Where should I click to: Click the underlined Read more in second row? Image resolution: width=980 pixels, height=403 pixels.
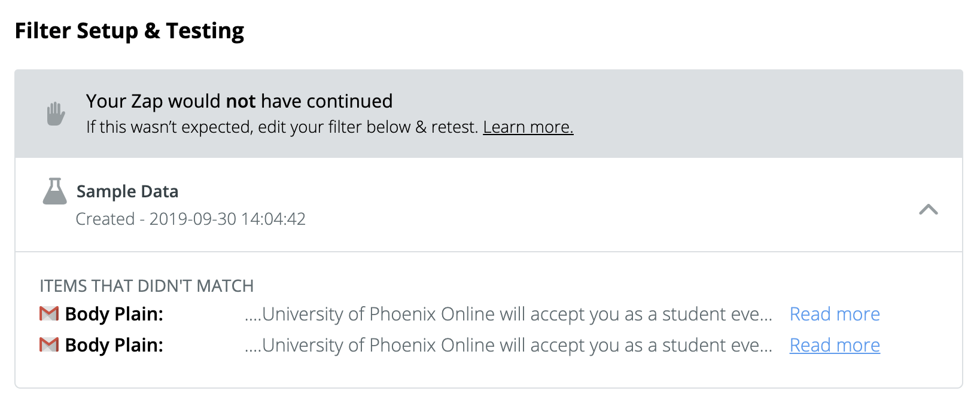point(834,345)
